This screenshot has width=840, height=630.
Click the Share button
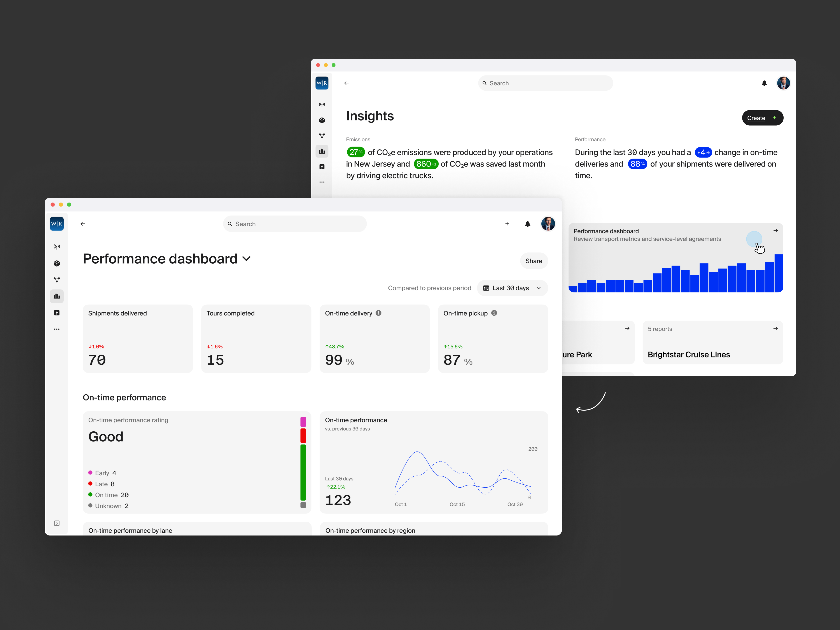tap(534, 261)
